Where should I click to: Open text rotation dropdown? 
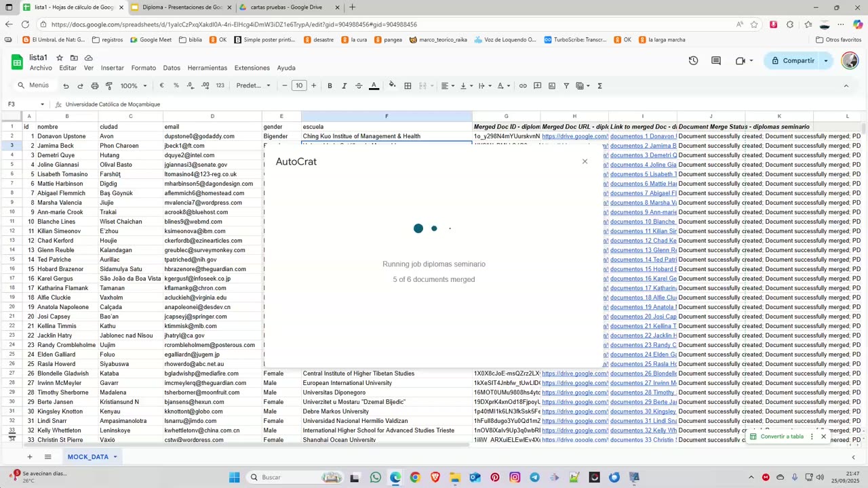click(503, 86)
